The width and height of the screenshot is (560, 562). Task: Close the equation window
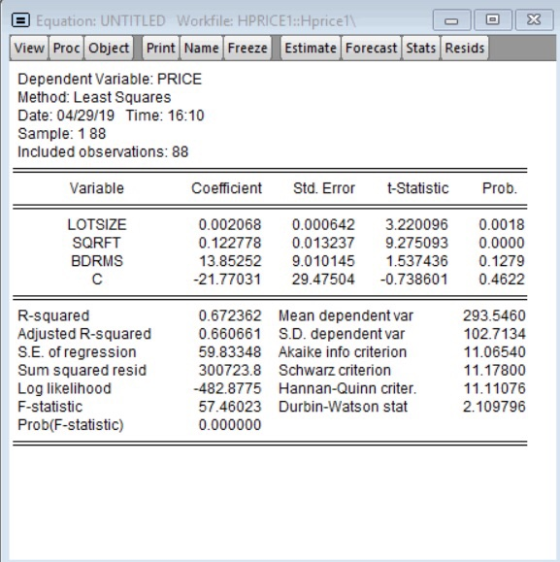pos(534,20)
